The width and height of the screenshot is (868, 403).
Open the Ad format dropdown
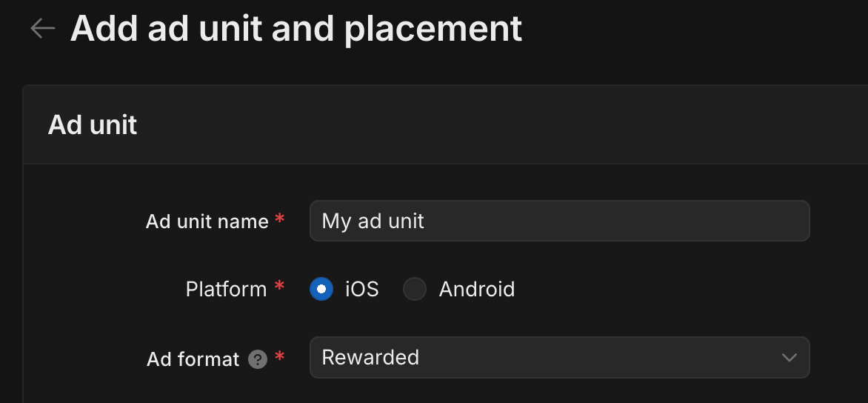[559, 358]
